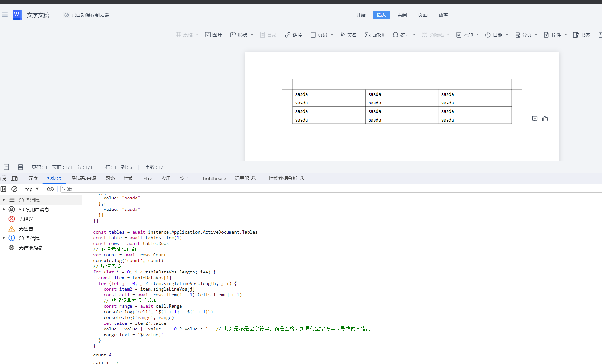Add page numbers with 页码
This screenshot has width=602, height=364.
319,35
